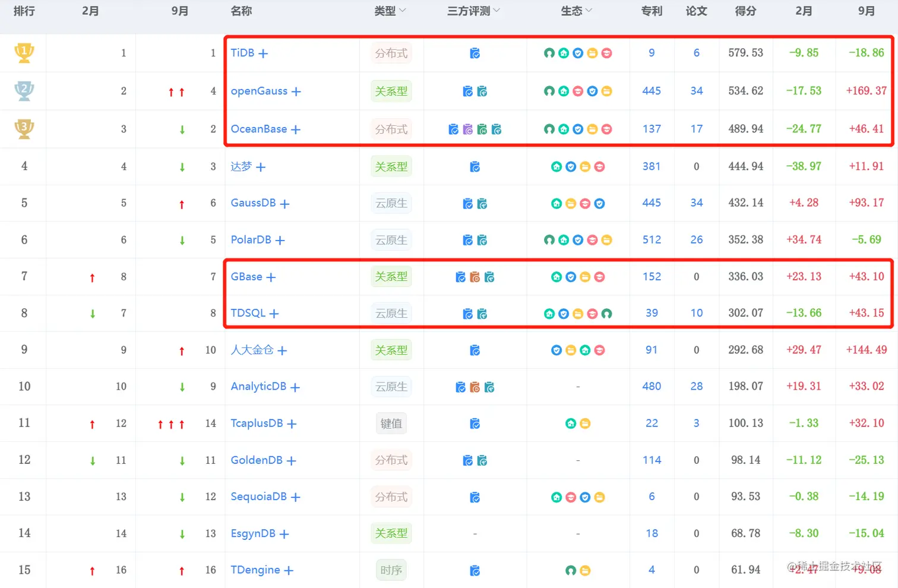Click the yellow ecosystem icon in TcaplusDB row
This screenshot has width=898, height=588.
pyautogui.click(x=585, y=423)
